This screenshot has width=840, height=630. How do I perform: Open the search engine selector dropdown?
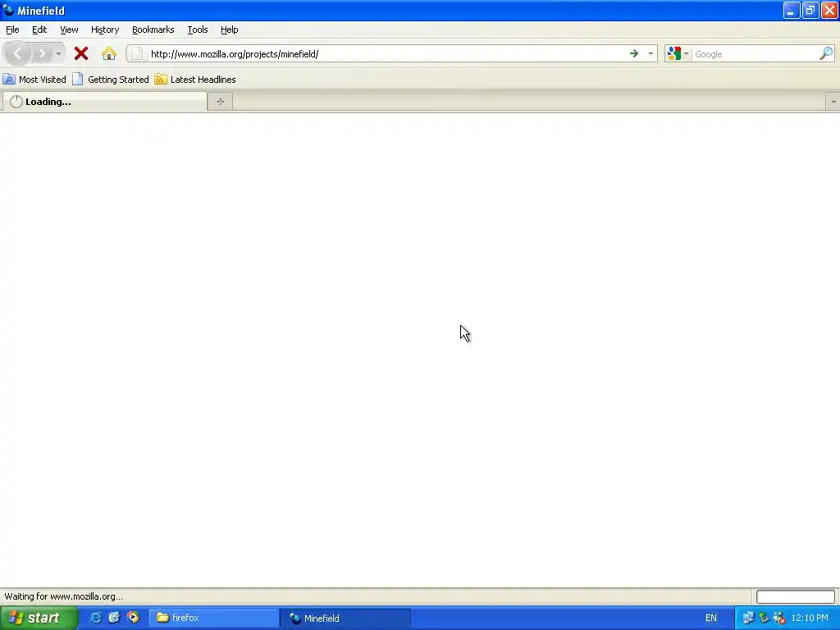click(x=678, y=53)
